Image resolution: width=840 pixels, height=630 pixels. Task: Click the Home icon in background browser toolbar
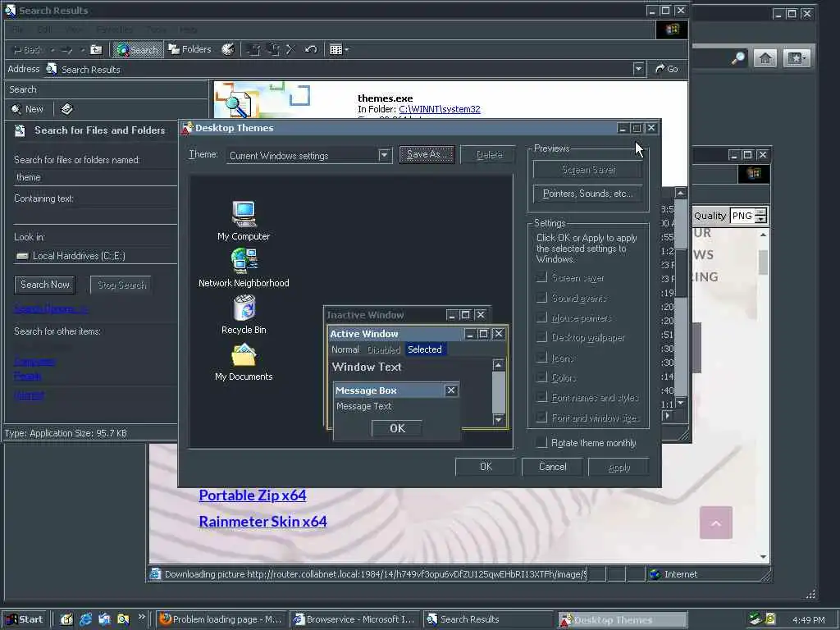point(765,58)
